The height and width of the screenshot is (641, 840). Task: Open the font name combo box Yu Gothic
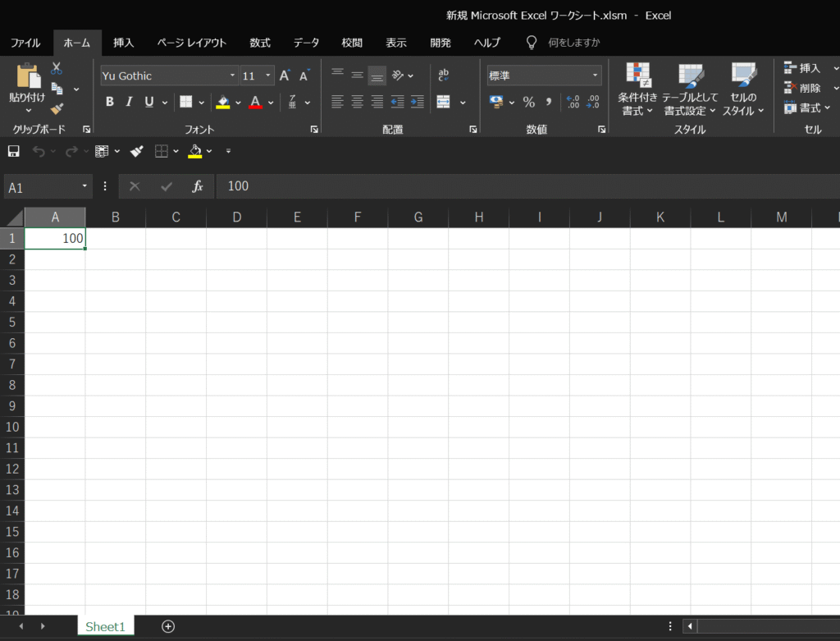(169, 76)
